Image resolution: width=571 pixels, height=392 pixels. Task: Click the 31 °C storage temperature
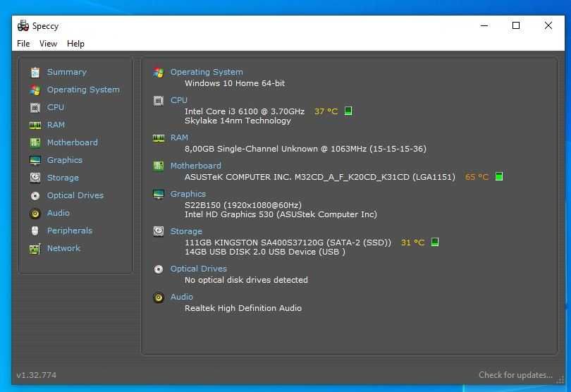tap(412, 243)
